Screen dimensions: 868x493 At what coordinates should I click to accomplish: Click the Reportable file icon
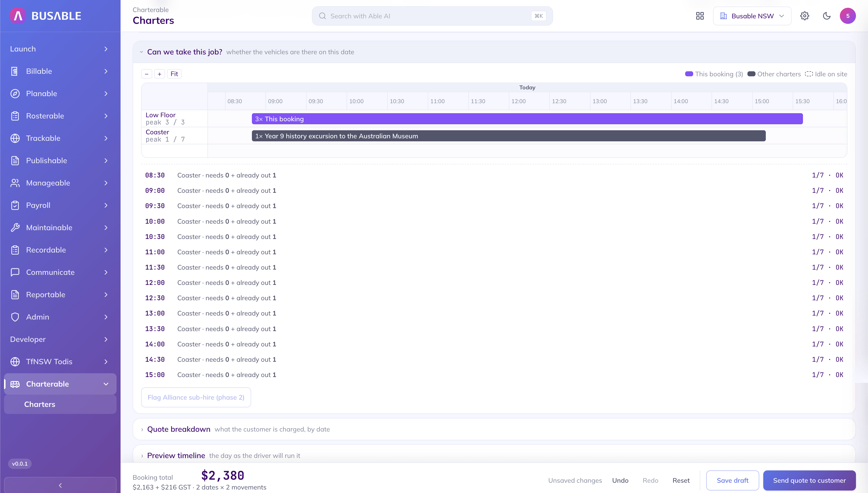pyautogui.click(x=15, y=295)
